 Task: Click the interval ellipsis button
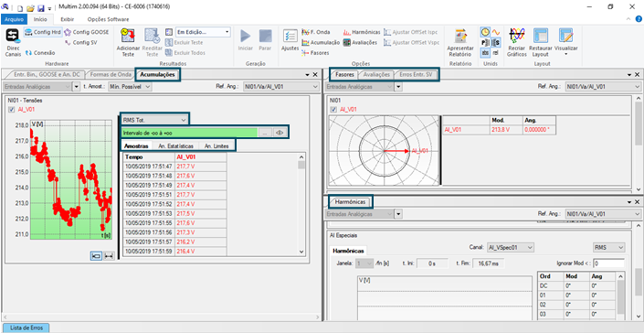click(265, 133)
